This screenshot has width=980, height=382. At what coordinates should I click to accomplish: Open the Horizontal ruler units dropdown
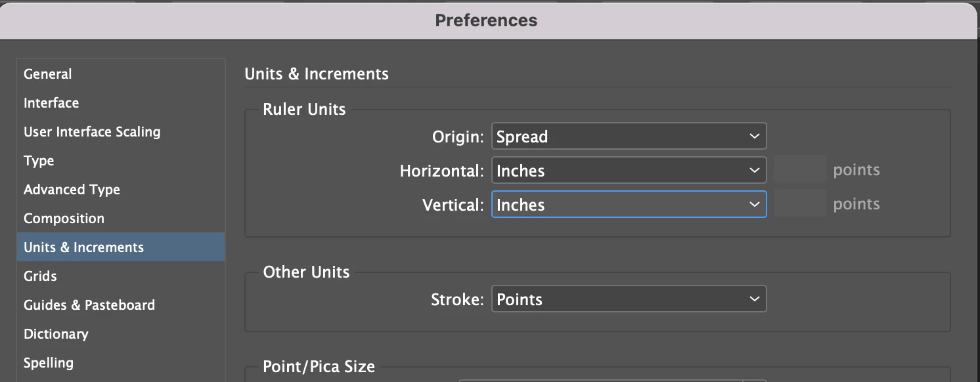click(x=629, y=171)
